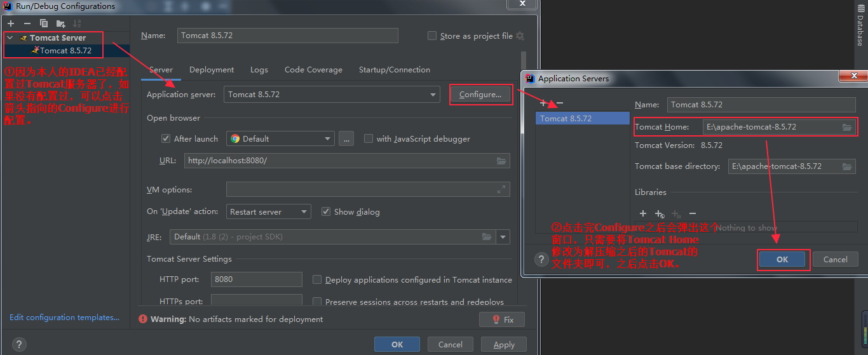Click the URL field with localhost:8080
Screen dimensions: 868x355
pyautogui.click(x=347, y=161)
